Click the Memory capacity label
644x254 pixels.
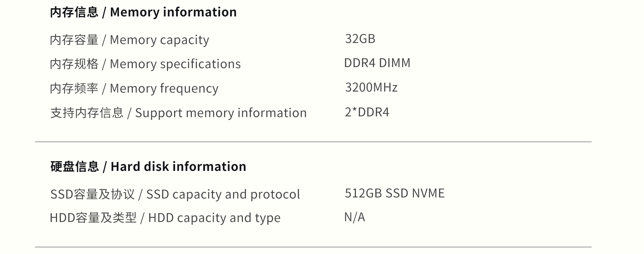pyautogui.click(x=159, y=40)
